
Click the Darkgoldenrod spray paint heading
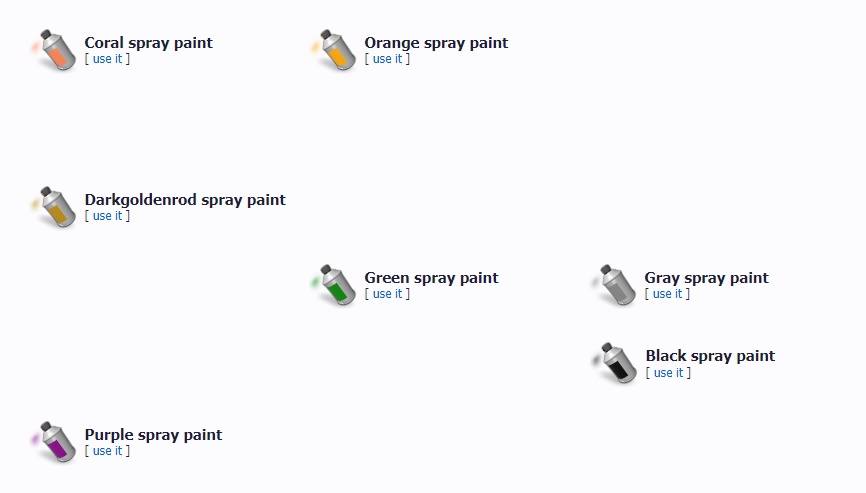coord(185,200)
